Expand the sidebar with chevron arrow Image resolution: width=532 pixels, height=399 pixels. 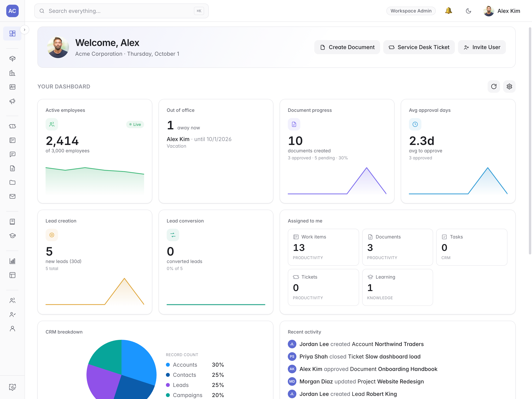point(25,30)
